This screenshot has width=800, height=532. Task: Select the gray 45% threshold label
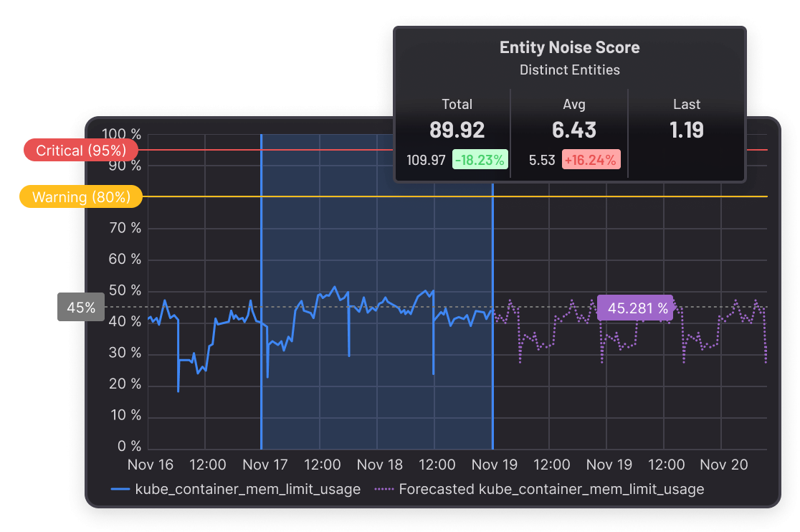(x=80, y=307)
